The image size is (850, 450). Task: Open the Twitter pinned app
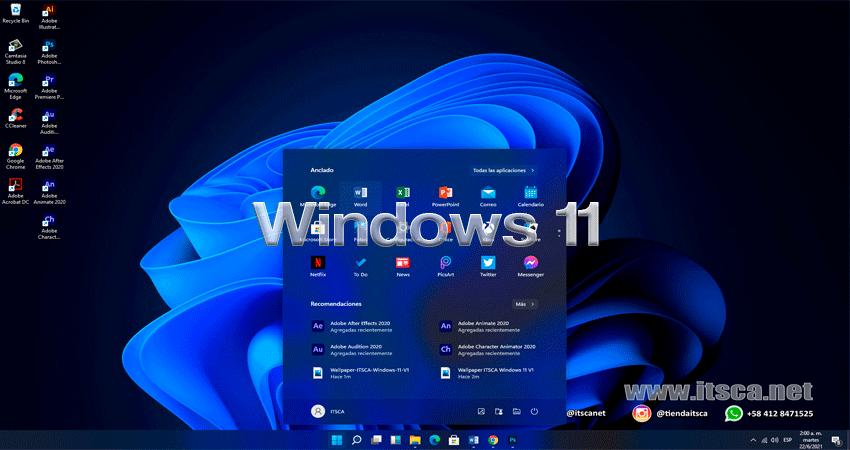point(488,264)
